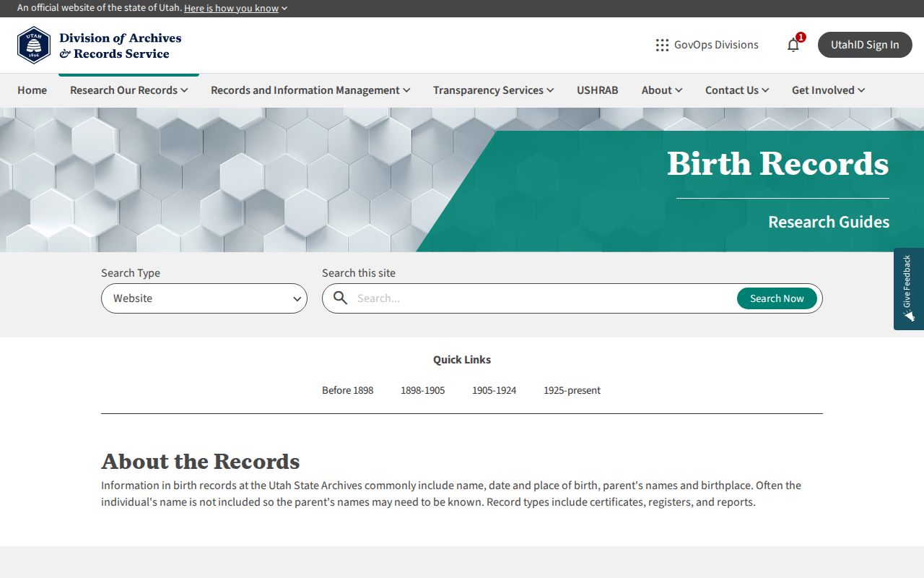Screen dimensions: 924x578
Task: Click the Search Now button
Action: pyautogui.click(x=777, y=298)
